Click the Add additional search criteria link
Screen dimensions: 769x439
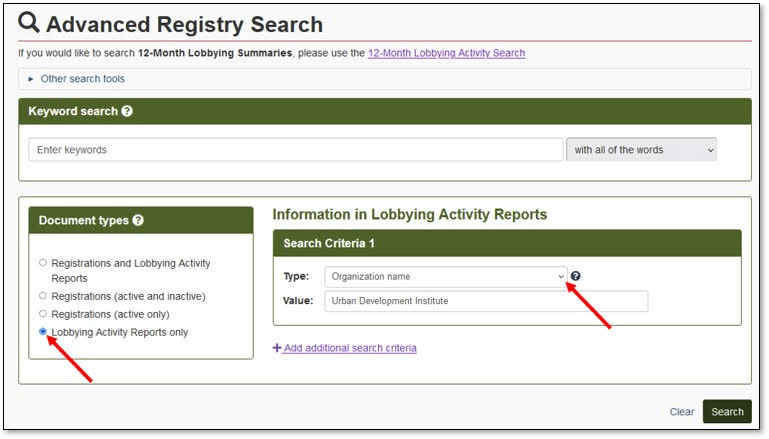point(349,348)
